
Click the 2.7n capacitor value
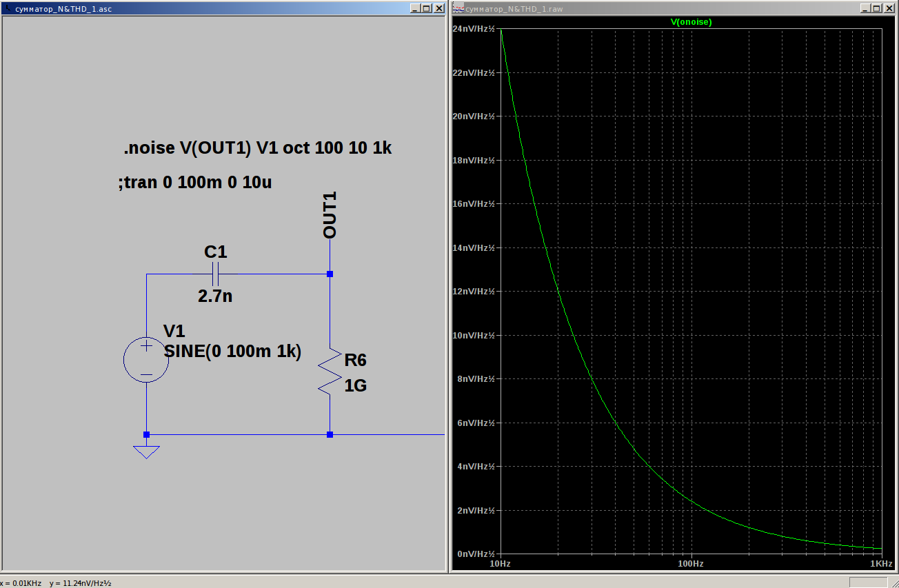tap(215, 296)
